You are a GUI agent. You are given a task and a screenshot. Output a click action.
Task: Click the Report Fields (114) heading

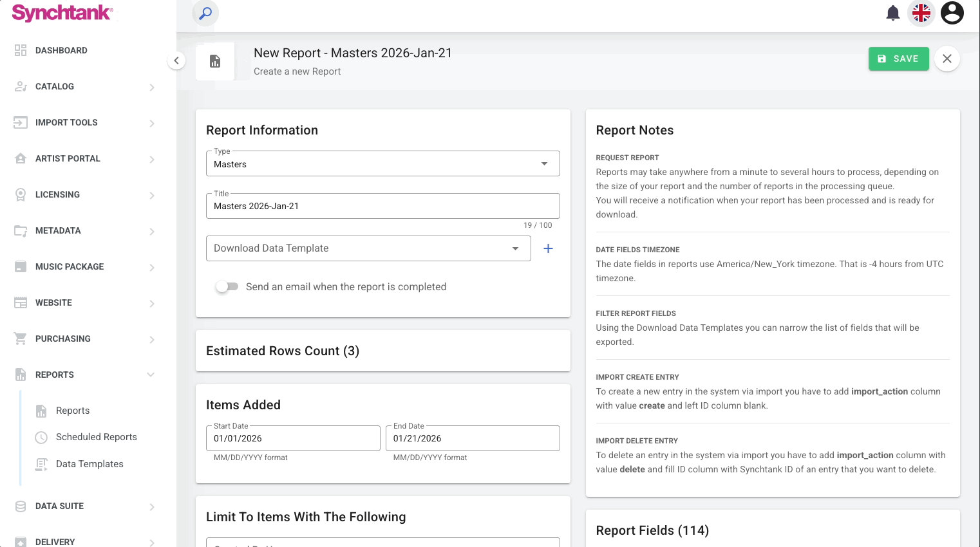[652, 530]
